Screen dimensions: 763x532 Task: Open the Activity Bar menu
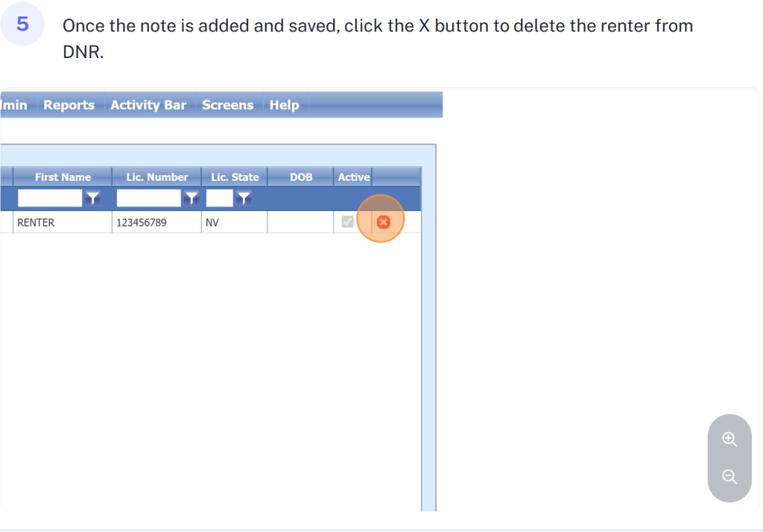[x=148, y=105]
